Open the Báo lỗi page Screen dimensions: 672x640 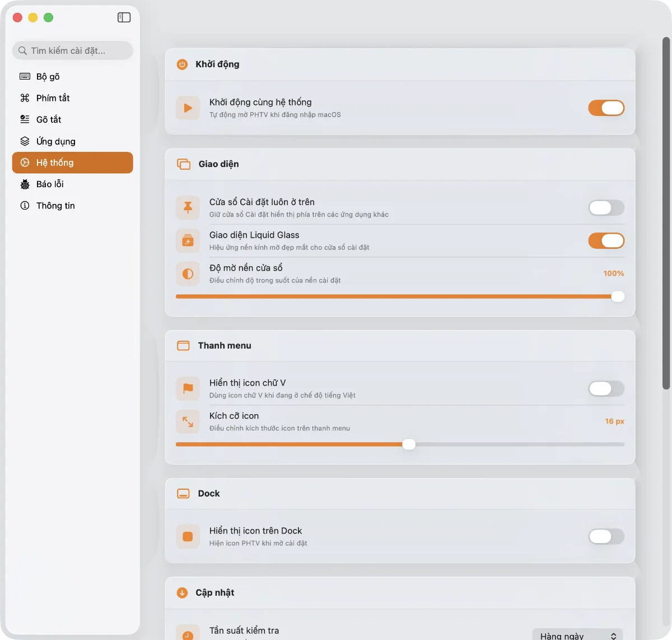[50, 184]
